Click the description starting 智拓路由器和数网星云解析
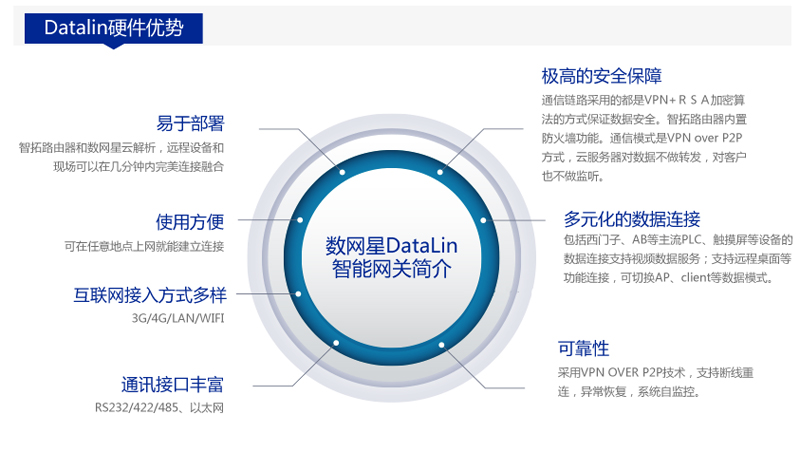The width and height of the screenshot is (800, 452). [121, 157]
